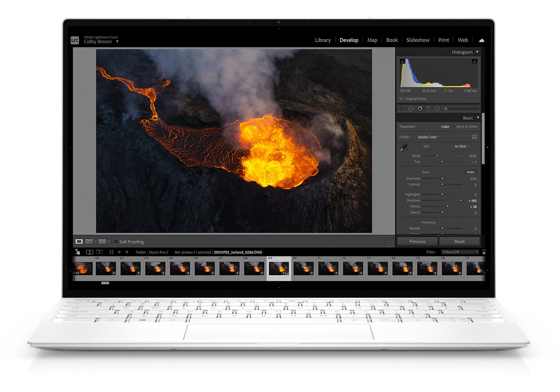Select the Adjustment Brush tool slider

(461, 108)
